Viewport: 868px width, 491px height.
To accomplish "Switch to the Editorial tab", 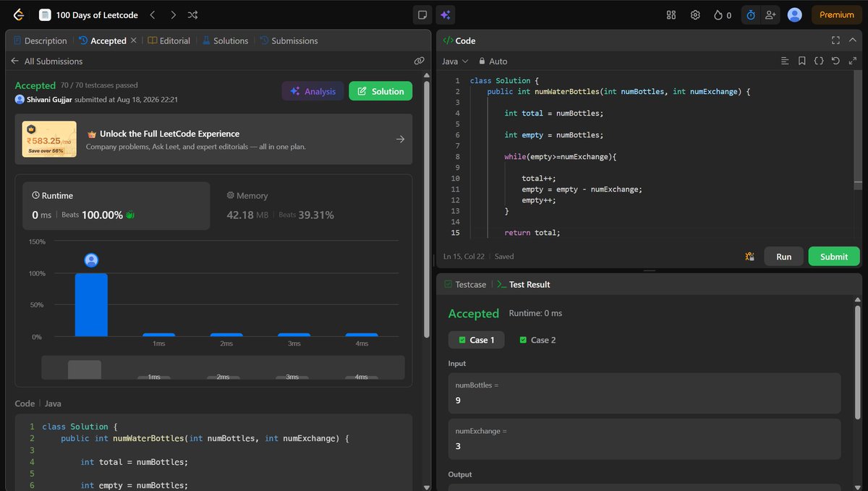I will tap(169, 41).
